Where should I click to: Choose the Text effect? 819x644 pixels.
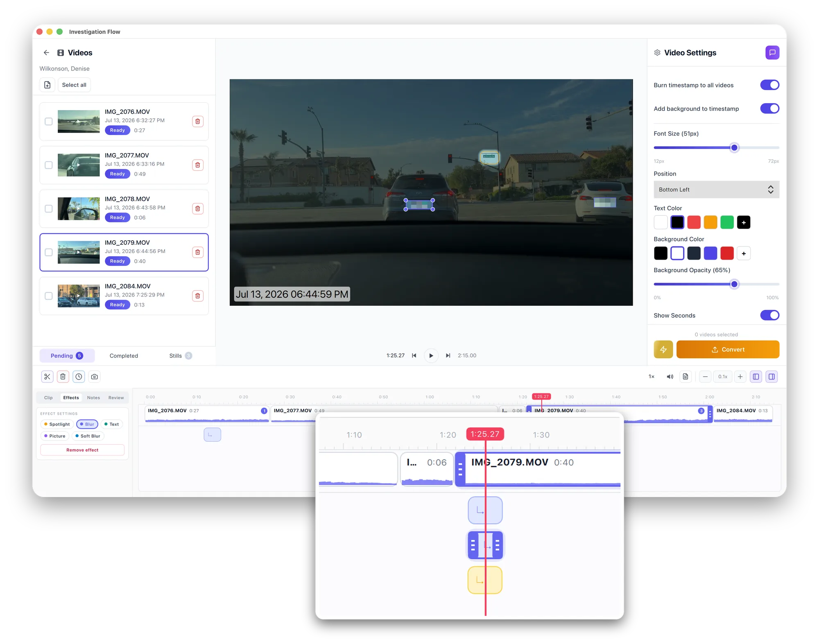click(x=112, y=424)
